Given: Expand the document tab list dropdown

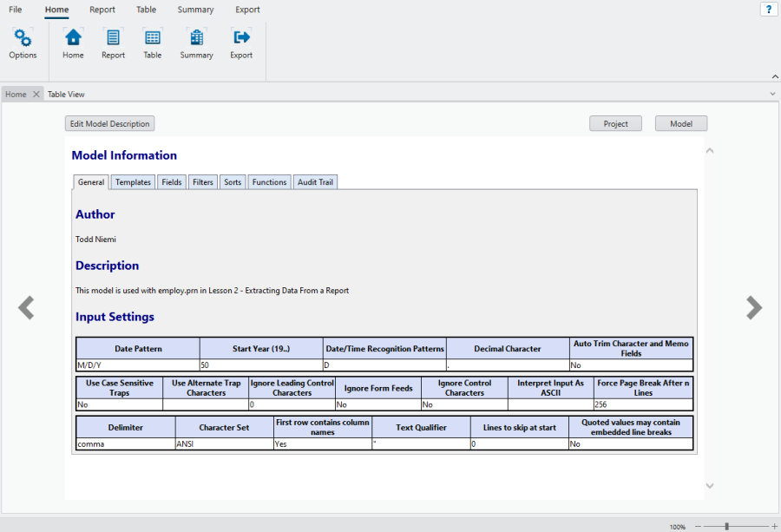Looking at the screenshot, I should pos(772,94).
